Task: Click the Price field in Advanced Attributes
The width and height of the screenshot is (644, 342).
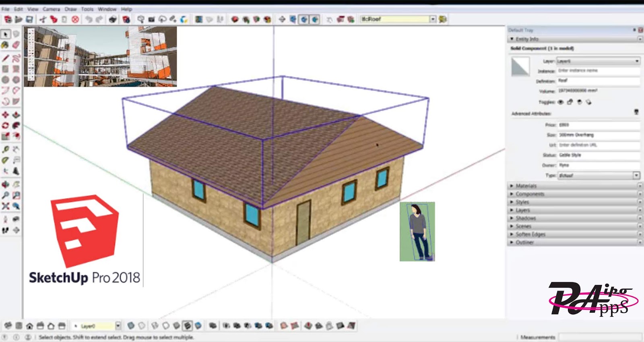Action: (x=598, y=125)
